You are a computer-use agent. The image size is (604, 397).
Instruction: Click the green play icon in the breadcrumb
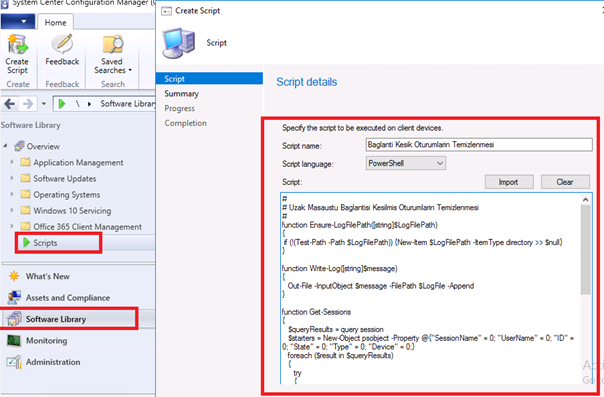62,104
